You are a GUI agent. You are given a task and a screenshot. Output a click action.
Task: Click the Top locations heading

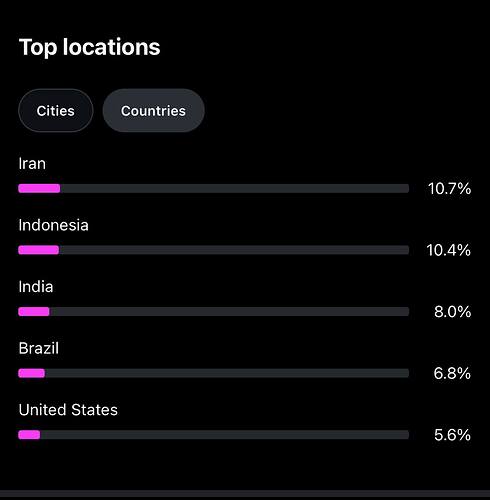pos(90,47)
